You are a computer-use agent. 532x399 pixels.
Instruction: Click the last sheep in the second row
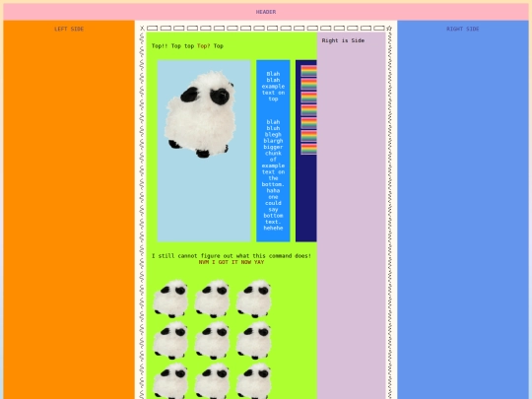click(x=253, y=340)
